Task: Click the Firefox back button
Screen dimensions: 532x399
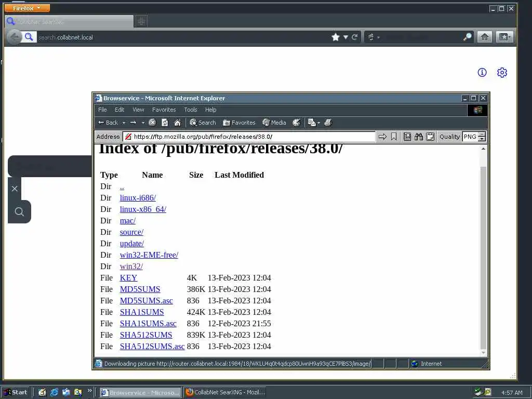Action: point(14,37)
